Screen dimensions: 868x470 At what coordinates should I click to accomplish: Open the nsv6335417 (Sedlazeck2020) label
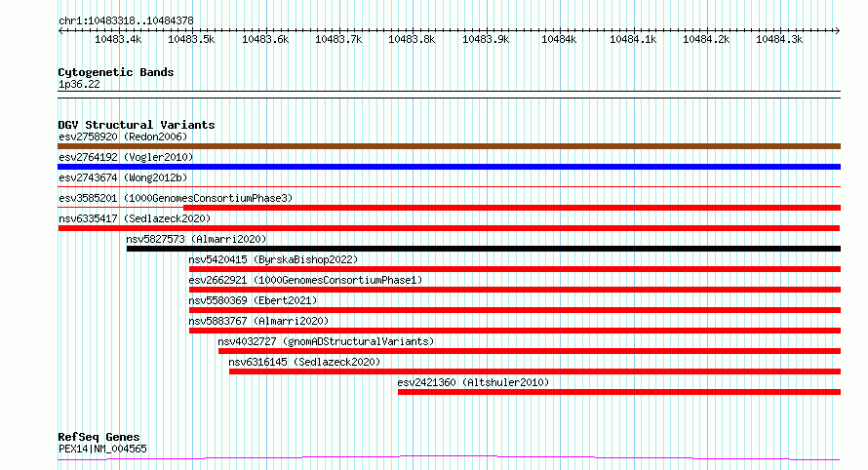coord(135,218)
